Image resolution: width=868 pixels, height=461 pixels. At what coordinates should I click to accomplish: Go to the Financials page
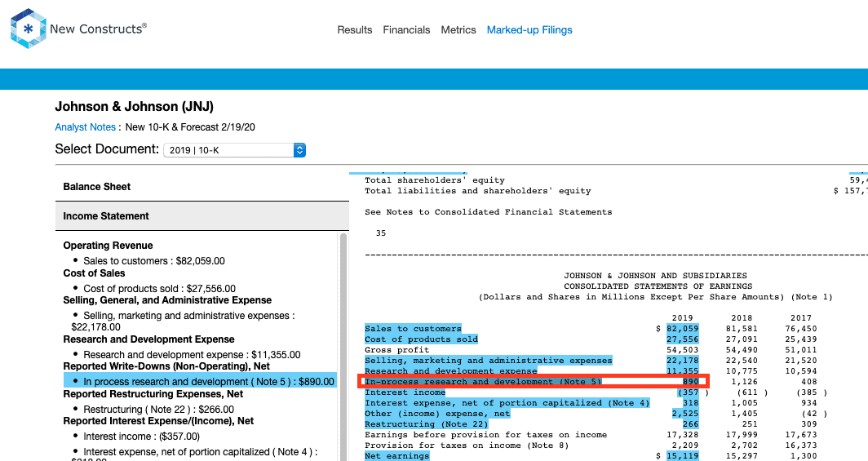click(406, 30)
